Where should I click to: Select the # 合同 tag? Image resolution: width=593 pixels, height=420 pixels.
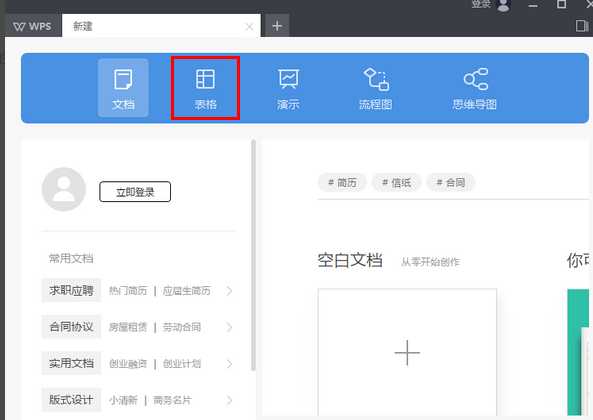[x=451, y=183]
